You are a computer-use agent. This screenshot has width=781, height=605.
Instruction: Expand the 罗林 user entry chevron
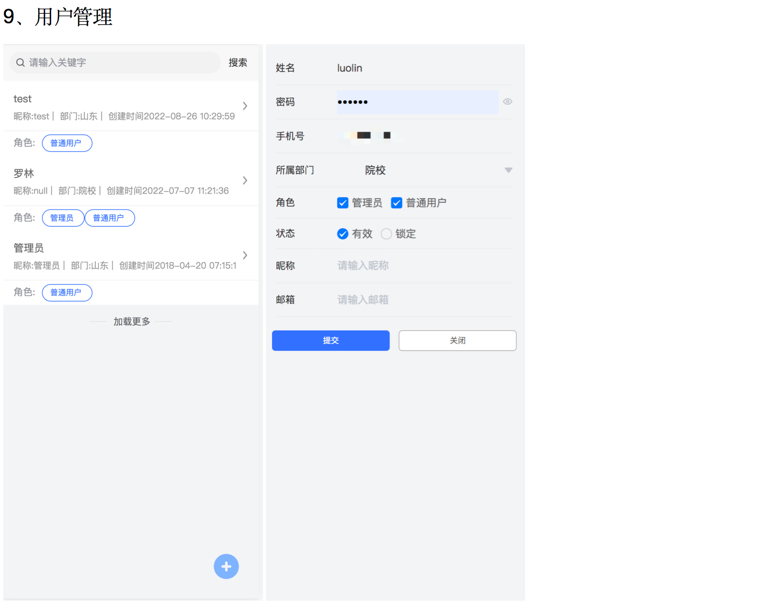click(x=245, y=181)
